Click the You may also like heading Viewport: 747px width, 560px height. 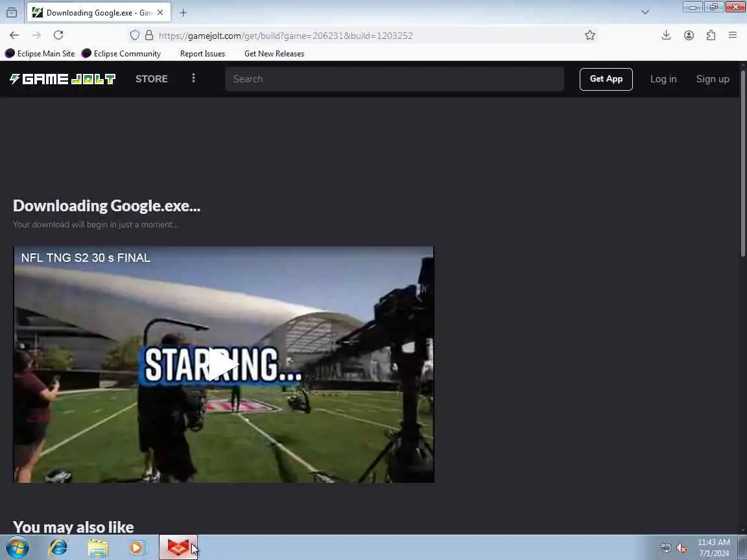(x=73, y=527)
